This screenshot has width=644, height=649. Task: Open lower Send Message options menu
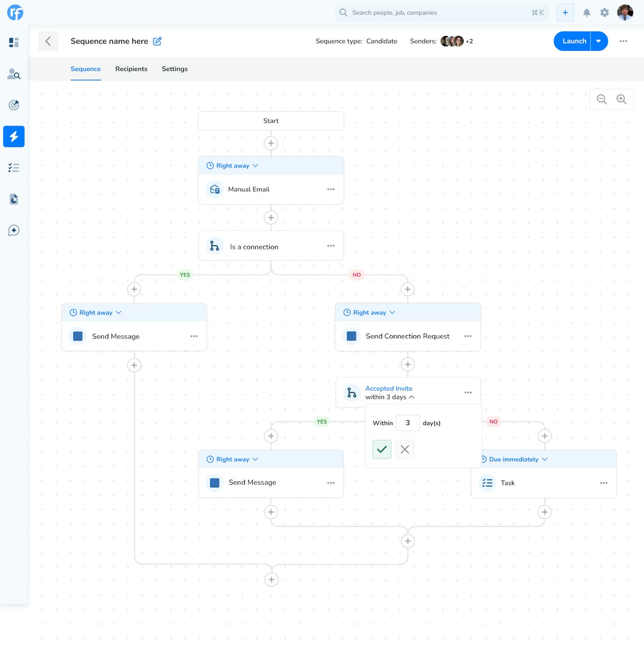pyautogui.click(x=331, y=483)
